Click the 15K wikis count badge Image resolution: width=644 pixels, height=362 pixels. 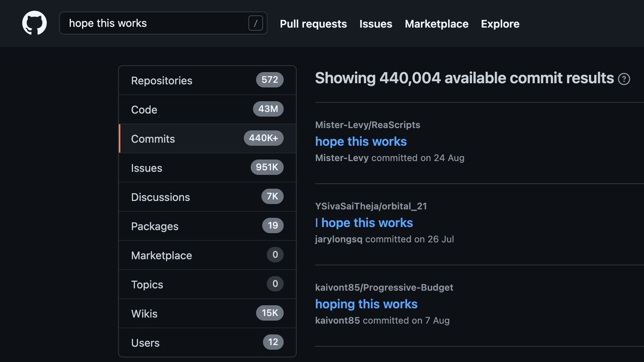click(x=270, y=313)
